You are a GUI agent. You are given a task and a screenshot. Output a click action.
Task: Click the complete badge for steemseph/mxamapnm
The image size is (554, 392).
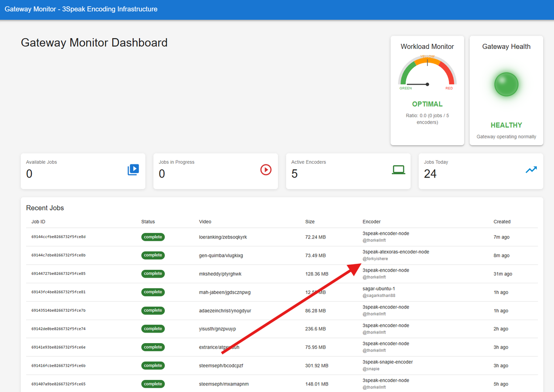point(153,384)
